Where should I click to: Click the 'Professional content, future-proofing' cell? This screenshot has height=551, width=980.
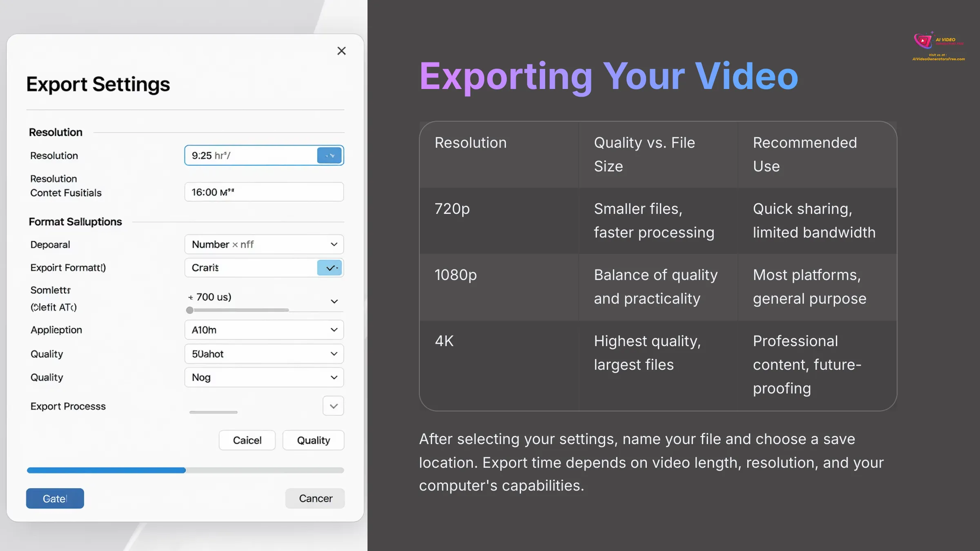pos(817,365)
